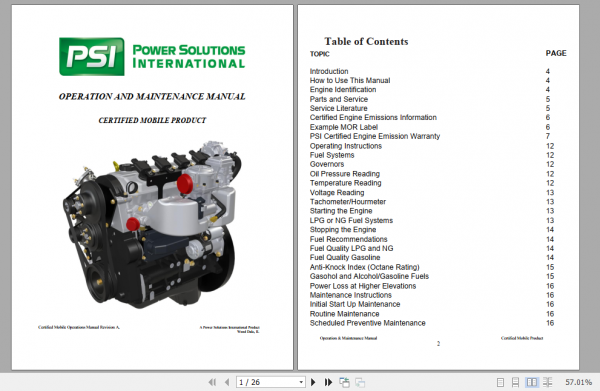
Task: Click 'Tachometer/Hourmeter' entry
Action: click(x=347, y=202)
